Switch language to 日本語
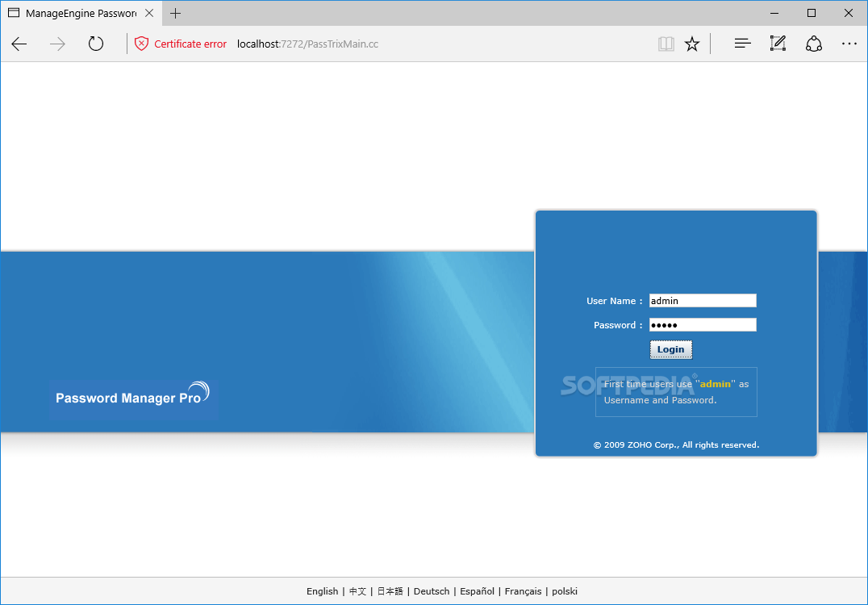 [390, 591]
